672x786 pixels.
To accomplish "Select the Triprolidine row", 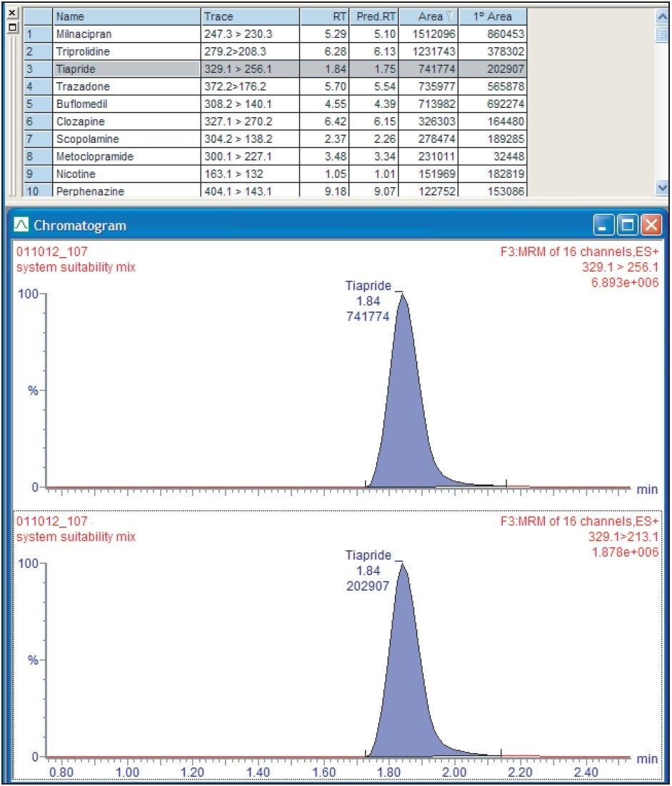I will (276, 51).
